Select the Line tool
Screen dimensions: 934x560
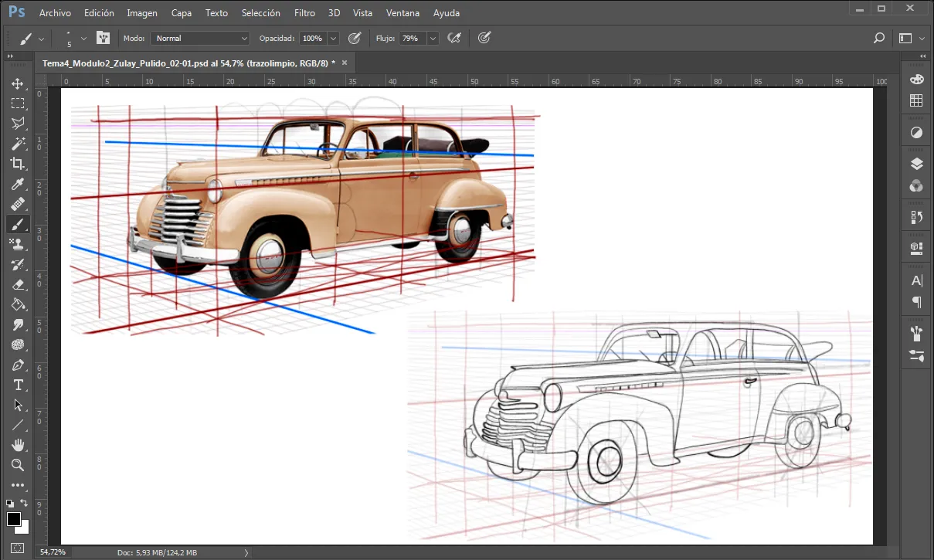[x=18, y=425]
